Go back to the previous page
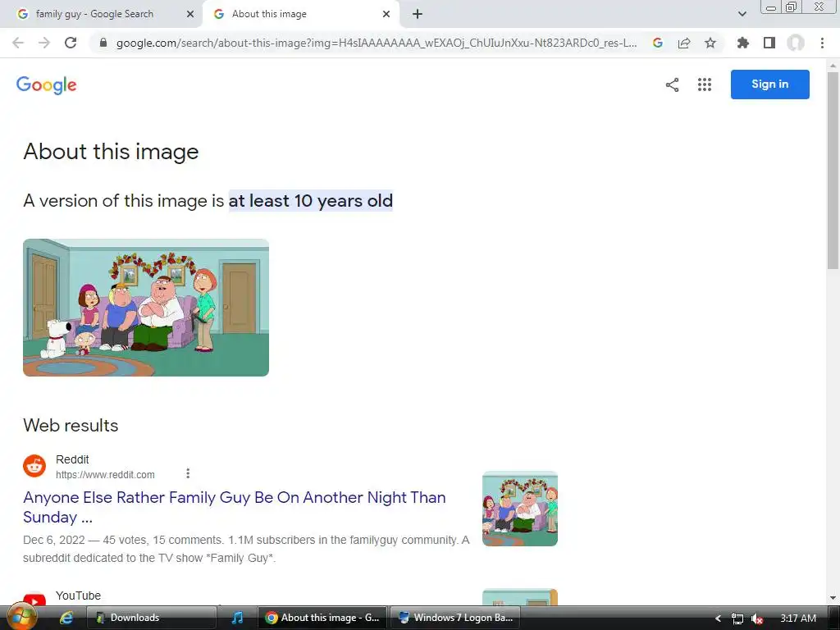Image resolution: width=840 pixels, height=630 pixels. [18, 43]
